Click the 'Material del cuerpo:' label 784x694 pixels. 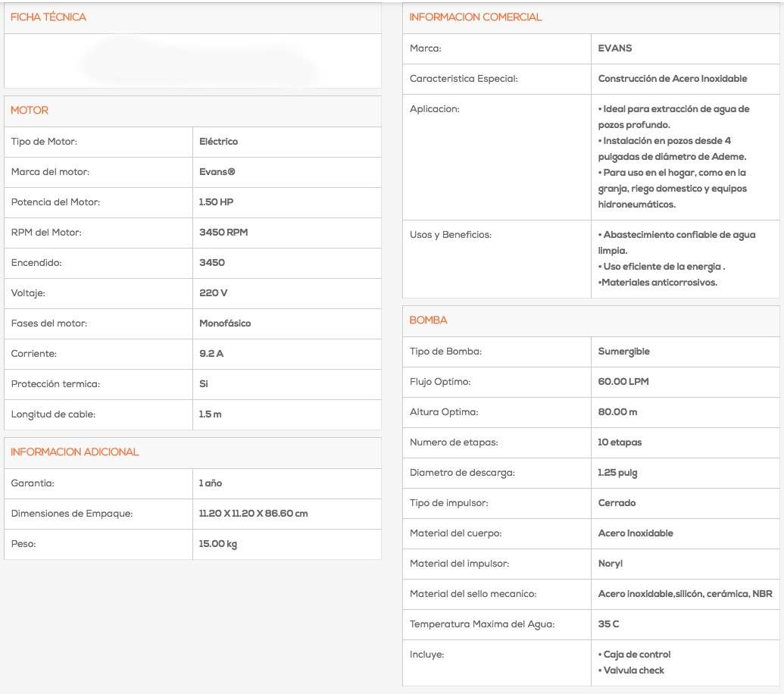pos(455,533)
